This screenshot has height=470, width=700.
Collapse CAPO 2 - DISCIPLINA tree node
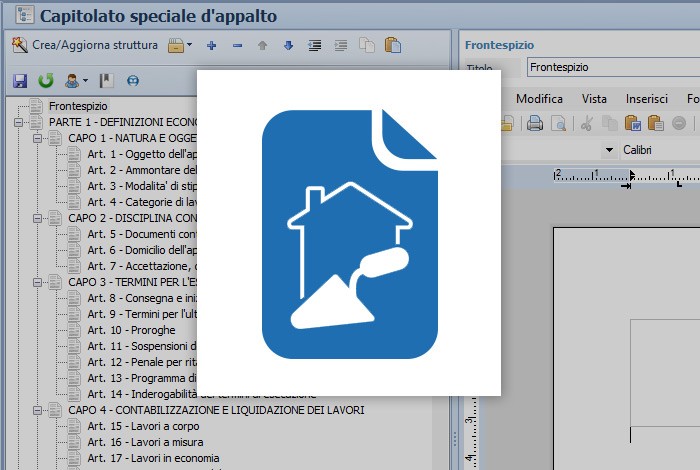[37, 218]
